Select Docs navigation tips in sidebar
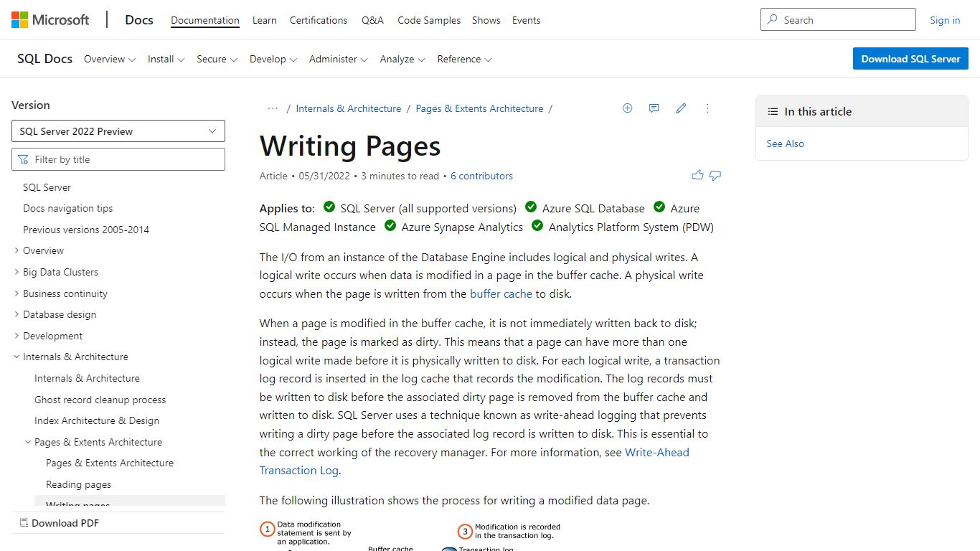Image resolution: width=980 pixels, height=551 pixels. (x=67, y=208)
